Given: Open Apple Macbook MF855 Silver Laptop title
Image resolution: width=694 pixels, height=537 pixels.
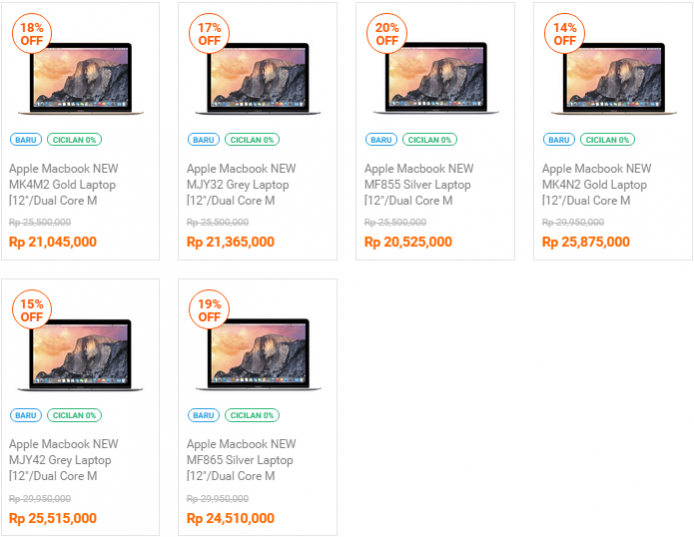Looking at the screenshot, I should point(419,185).
